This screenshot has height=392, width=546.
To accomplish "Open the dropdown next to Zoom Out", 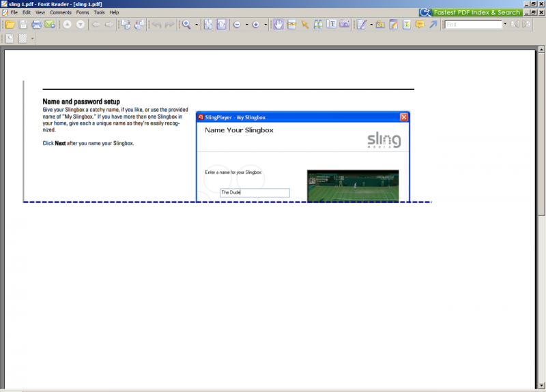I will pyautogui.click(x=247, y=25).
